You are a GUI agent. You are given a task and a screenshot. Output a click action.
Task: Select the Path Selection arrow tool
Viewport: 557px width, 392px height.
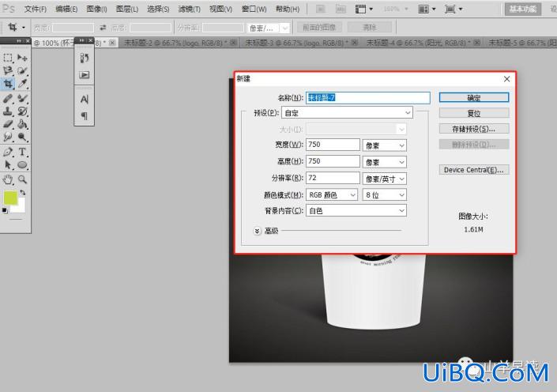[8, 165]
